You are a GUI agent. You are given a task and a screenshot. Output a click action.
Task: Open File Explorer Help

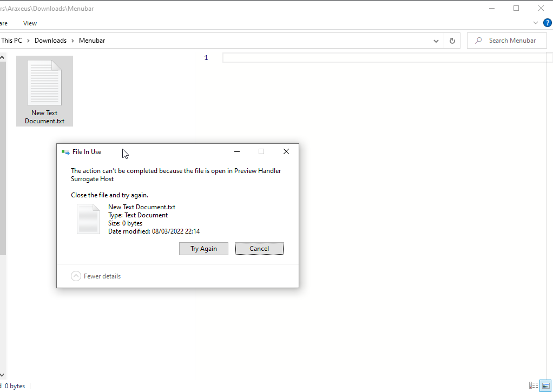pyautogui.click(x=547, y=23)
